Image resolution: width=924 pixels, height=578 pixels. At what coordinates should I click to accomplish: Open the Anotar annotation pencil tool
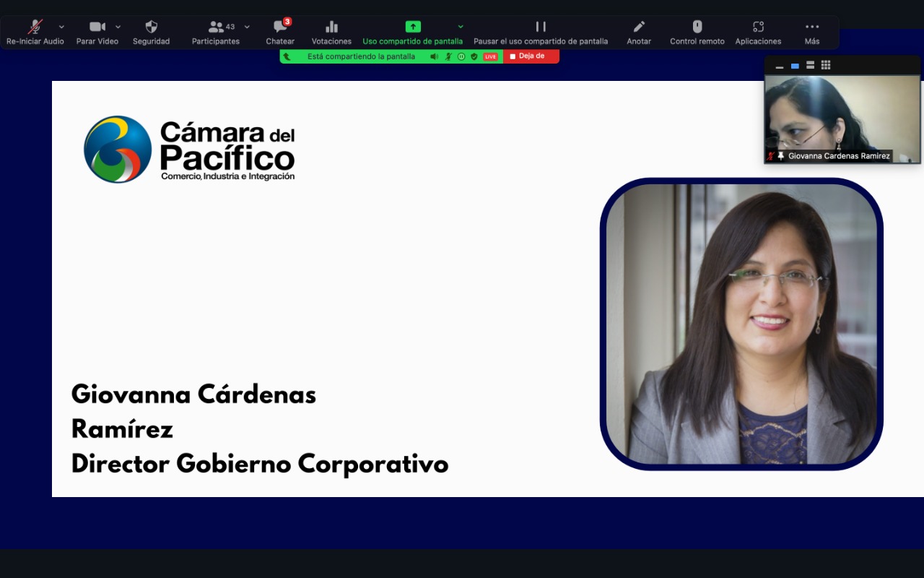click(639, 32)
